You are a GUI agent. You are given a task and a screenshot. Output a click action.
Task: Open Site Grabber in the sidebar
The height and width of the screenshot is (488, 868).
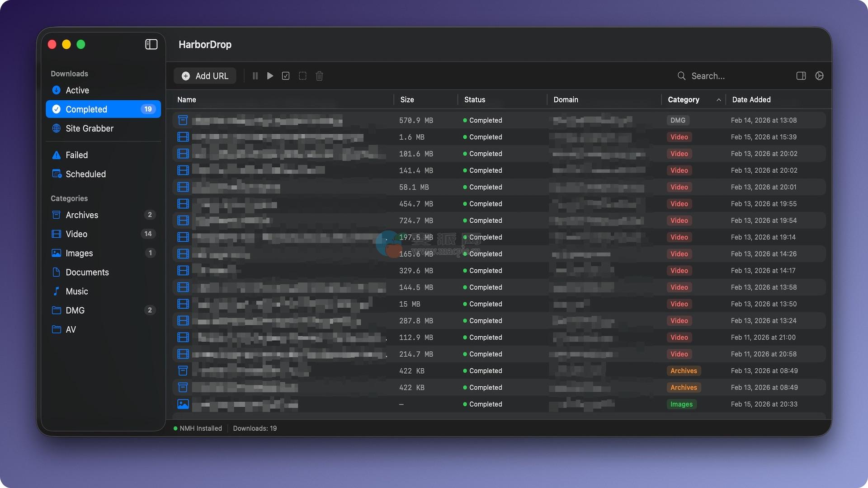pos(90,128)
